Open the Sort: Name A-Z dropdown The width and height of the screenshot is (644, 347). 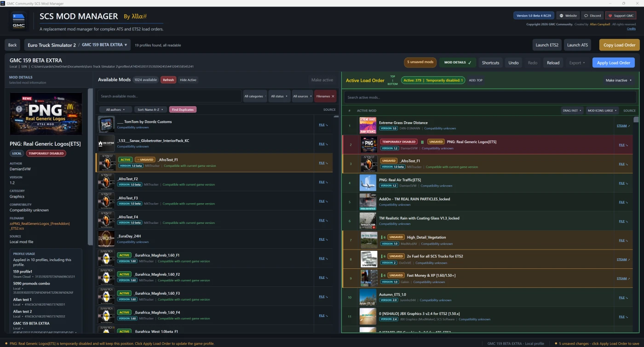(150, 109)
